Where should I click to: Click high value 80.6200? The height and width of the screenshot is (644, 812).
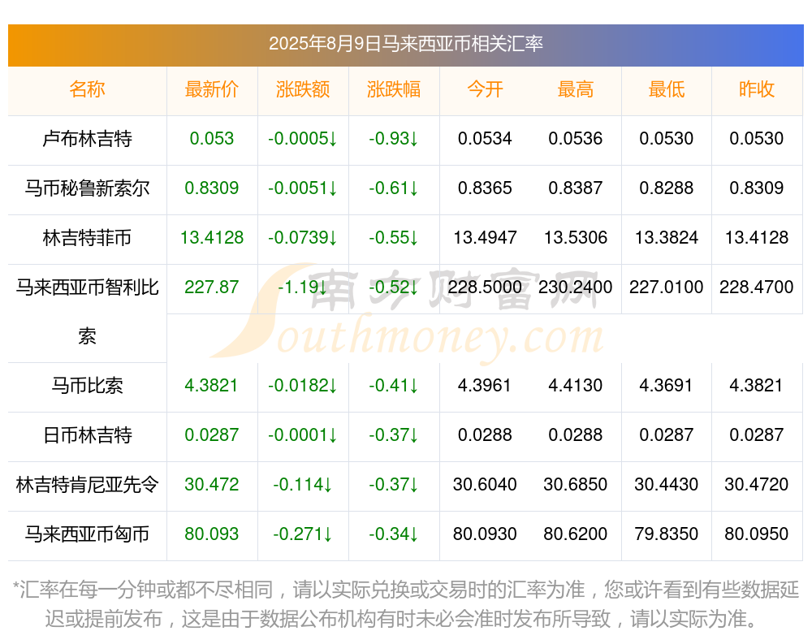pos(576,534)
